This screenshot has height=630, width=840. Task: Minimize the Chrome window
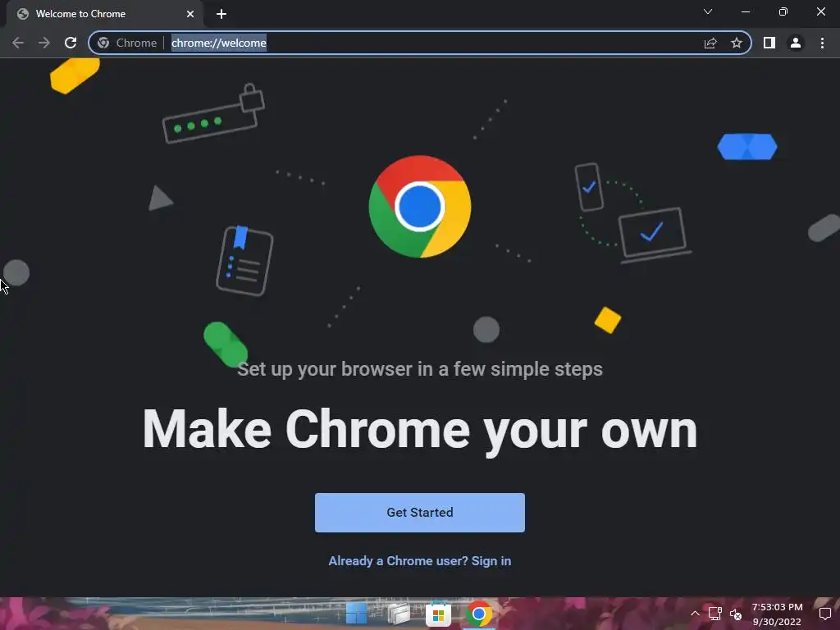point(746,11)
